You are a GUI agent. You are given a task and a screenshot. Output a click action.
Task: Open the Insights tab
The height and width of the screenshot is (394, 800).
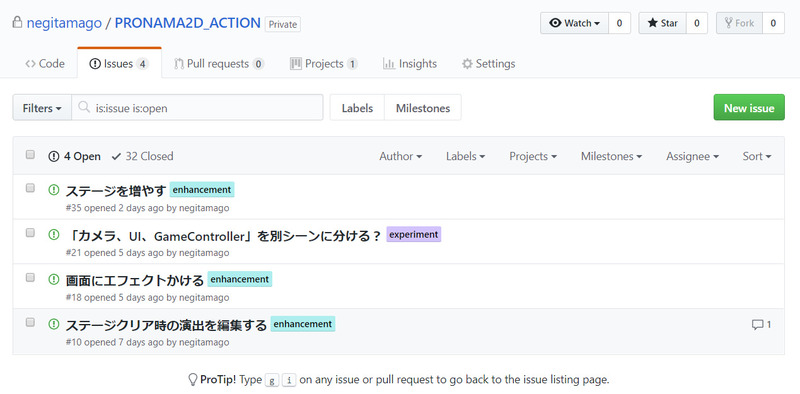coord(410,64)
